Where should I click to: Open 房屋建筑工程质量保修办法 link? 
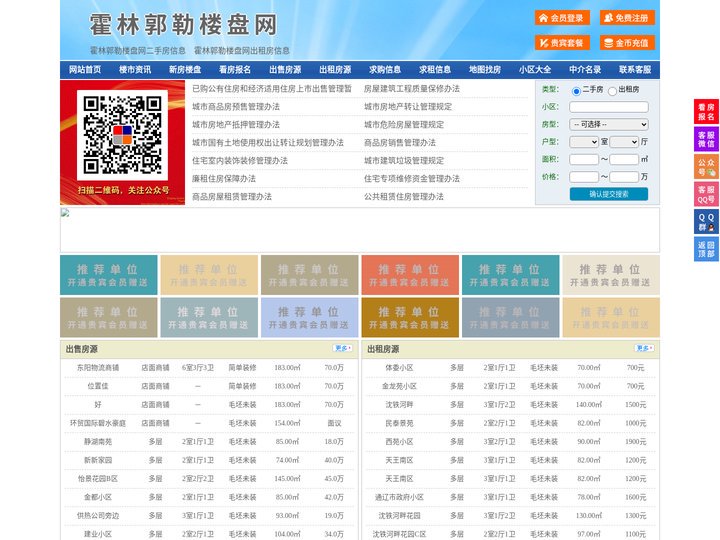tap(412, 89)
